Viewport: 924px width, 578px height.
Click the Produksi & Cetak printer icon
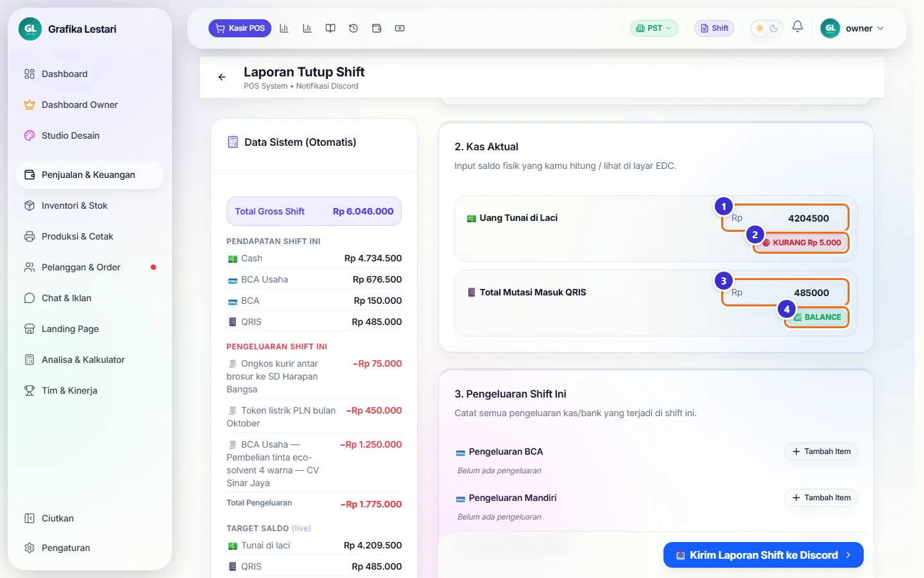30,236
